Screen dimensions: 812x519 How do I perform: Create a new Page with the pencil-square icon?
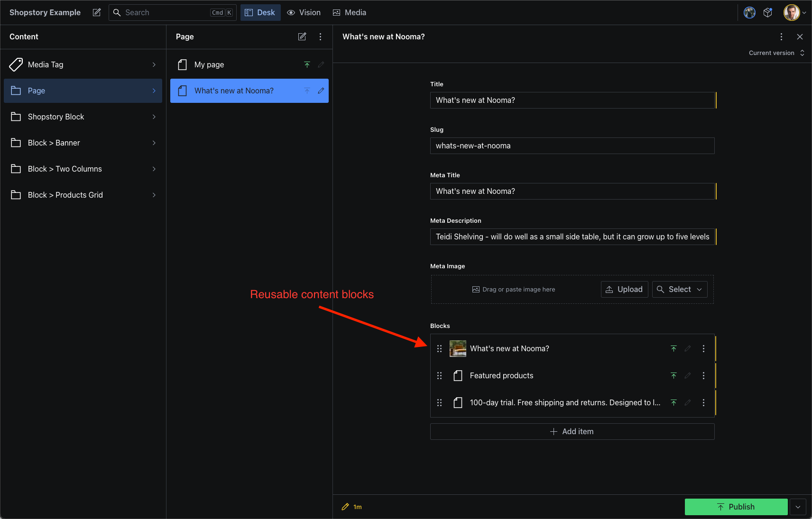302,36
